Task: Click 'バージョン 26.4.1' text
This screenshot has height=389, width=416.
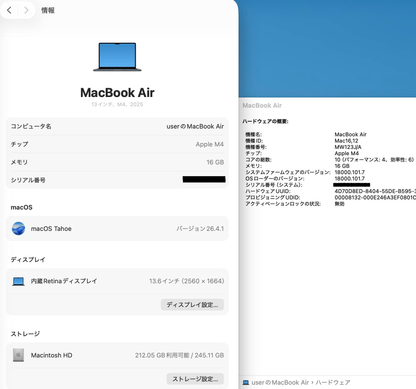Action: click(x=200, y=229)
